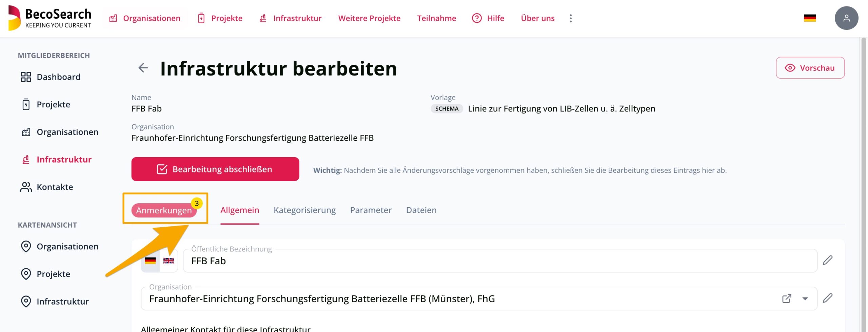
Task: Open the user profile avatar
Action: (846, 18)
